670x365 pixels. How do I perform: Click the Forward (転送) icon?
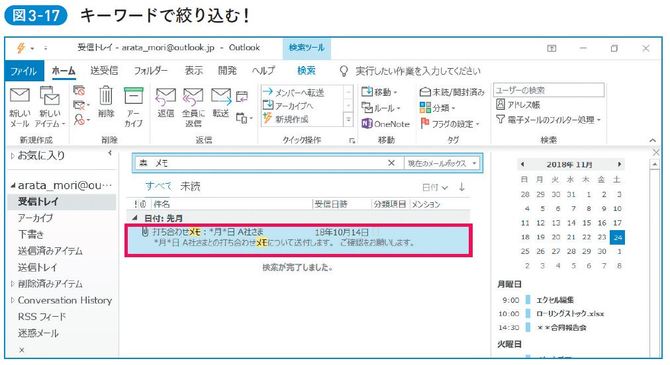(x=221, y=97)
